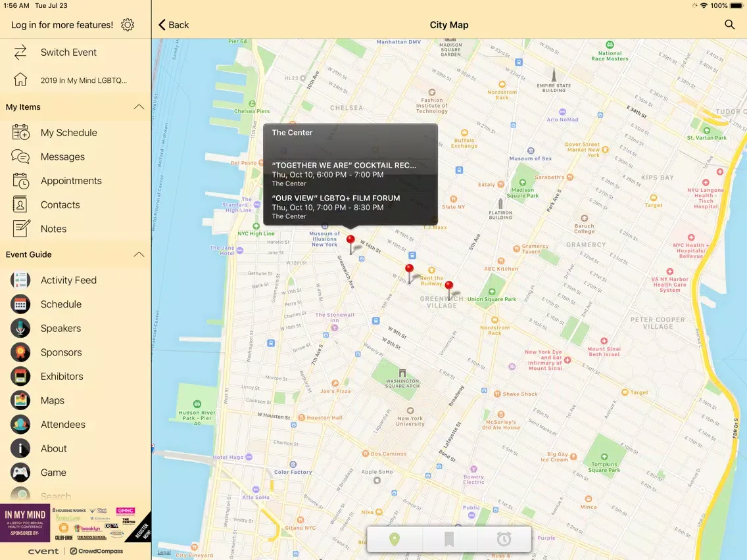Open the Together We Are cocktail reception entry

[x=350, y=174]
